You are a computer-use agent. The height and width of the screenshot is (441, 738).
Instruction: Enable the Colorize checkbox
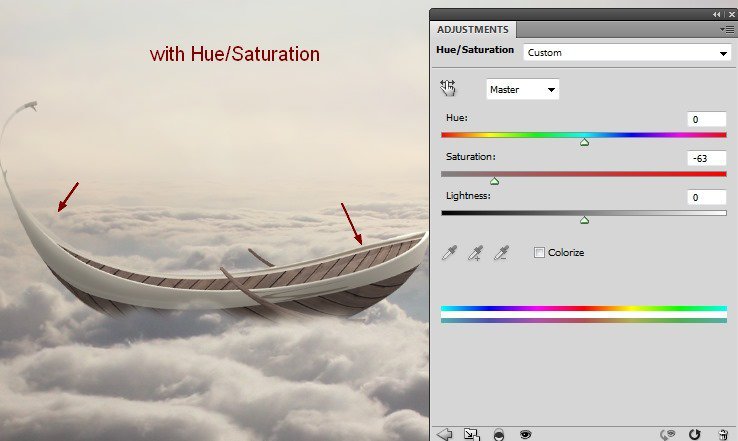click(540, 253)
